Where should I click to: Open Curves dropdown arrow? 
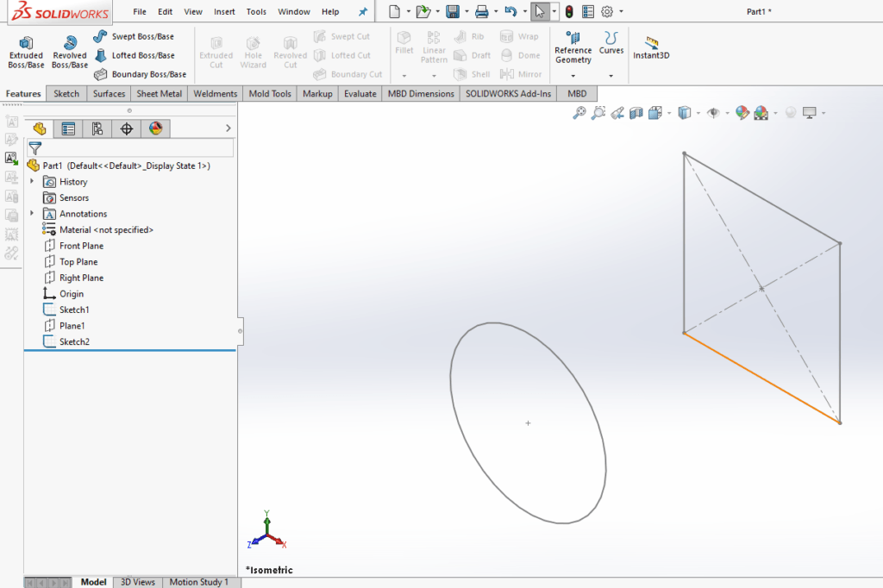point(611,76)
